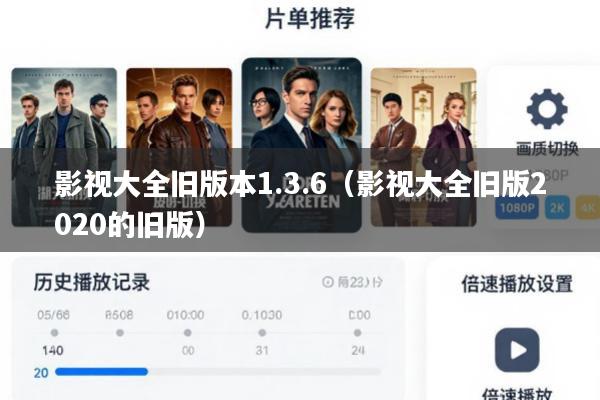Click the last timeline dot above 24
Image resolution: width=600 pixels, height=400 pixels.
[357, 333]
